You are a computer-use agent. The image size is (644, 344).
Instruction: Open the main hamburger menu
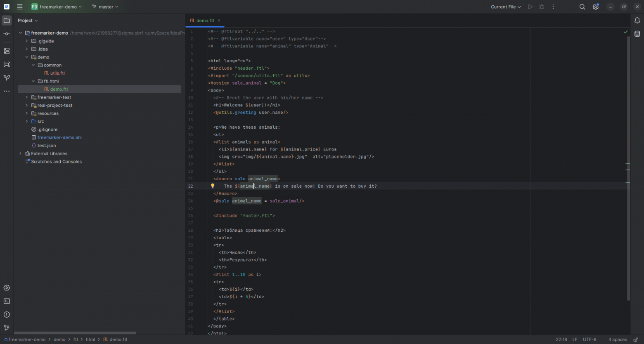tap(19, 7)
